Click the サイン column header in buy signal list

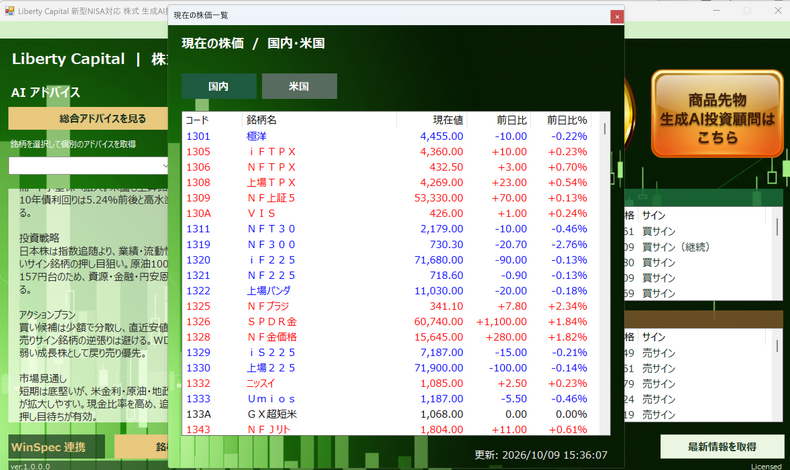pyautogui.click(x=653, y=216)
